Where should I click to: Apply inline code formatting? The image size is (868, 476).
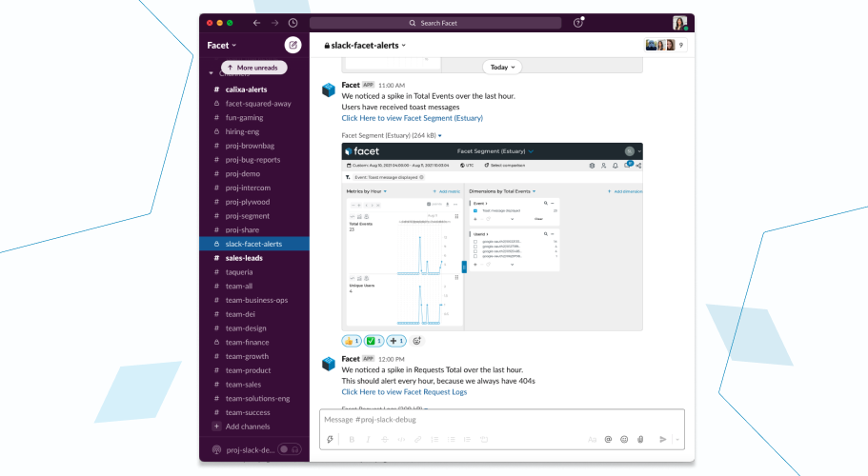pyautogui.click(x=401, y=440)
